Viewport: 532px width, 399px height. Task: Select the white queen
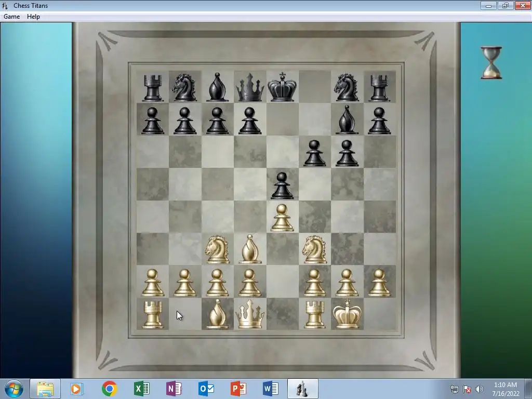(250, 314)
